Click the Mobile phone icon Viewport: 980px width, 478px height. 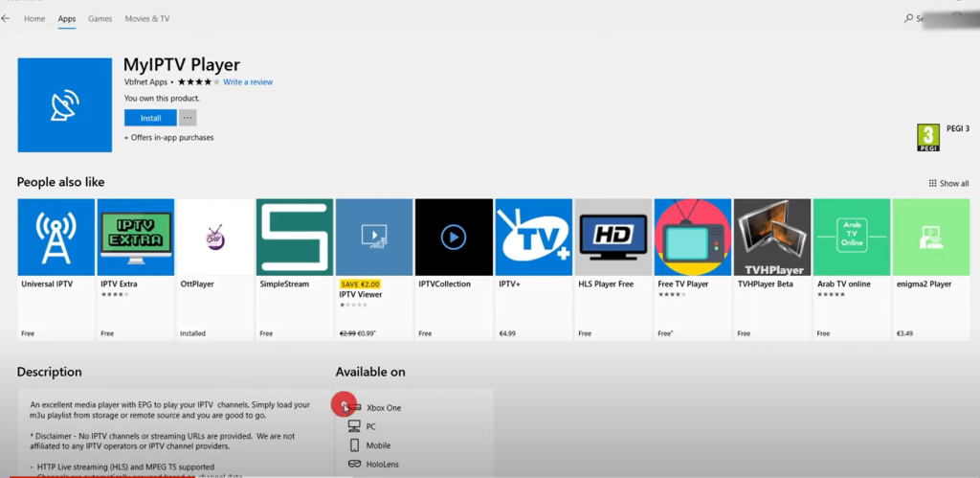[x=354, y=444]
